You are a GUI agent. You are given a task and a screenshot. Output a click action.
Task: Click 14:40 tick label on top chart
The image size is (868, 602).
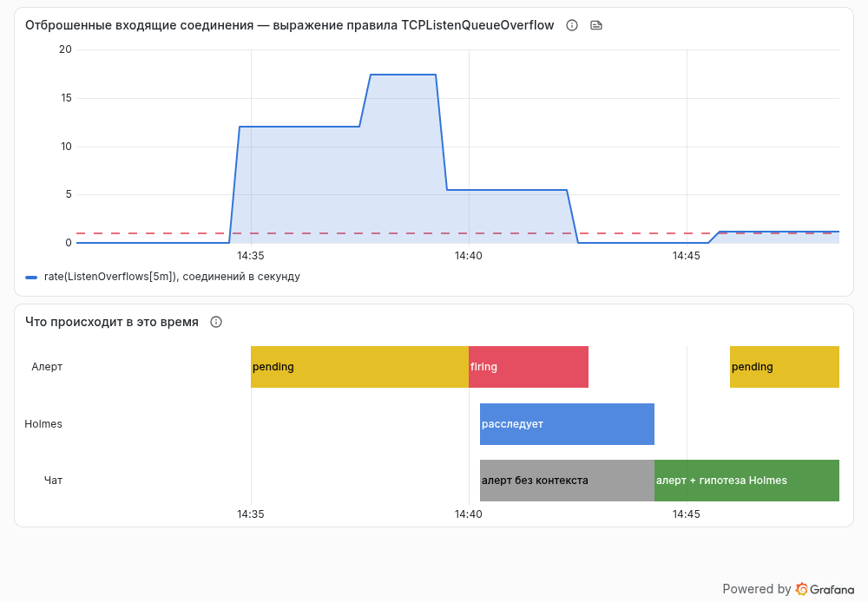click(x=469, y=256)
